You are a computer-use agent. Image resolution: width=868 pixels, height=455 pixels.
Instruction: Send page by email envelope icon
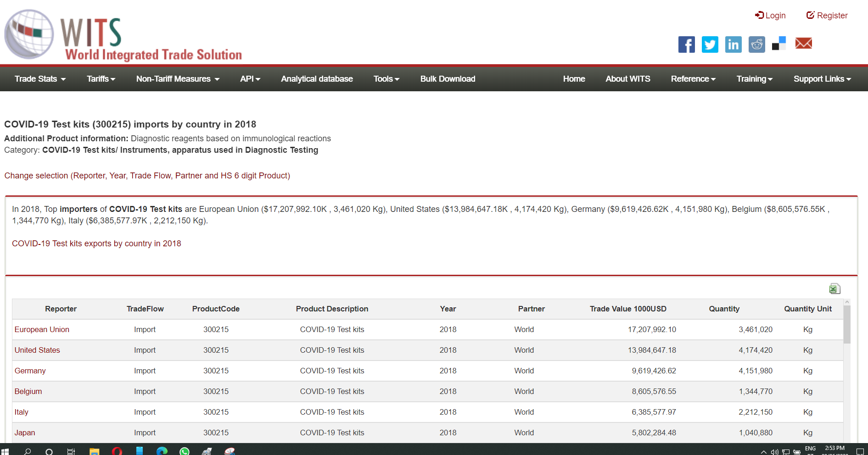click(x=804, y=44)
